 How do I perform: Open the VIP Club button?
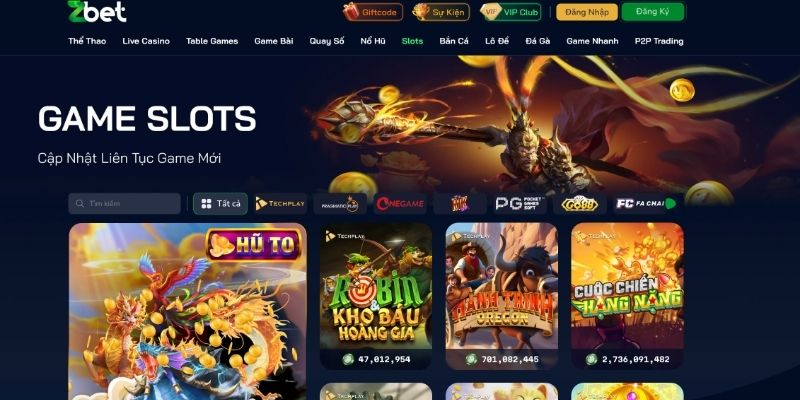(x=511, y=12)
